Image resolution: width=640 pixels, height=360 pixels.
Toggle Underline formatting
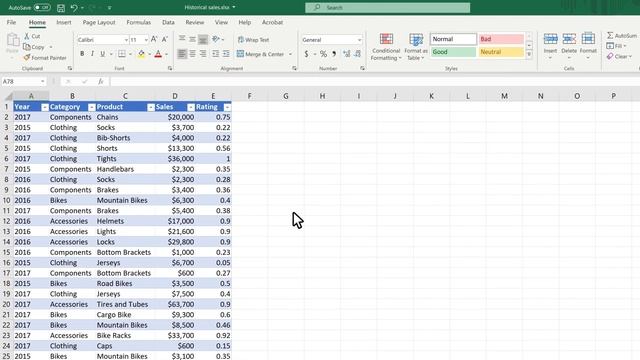tap(102, 54)
